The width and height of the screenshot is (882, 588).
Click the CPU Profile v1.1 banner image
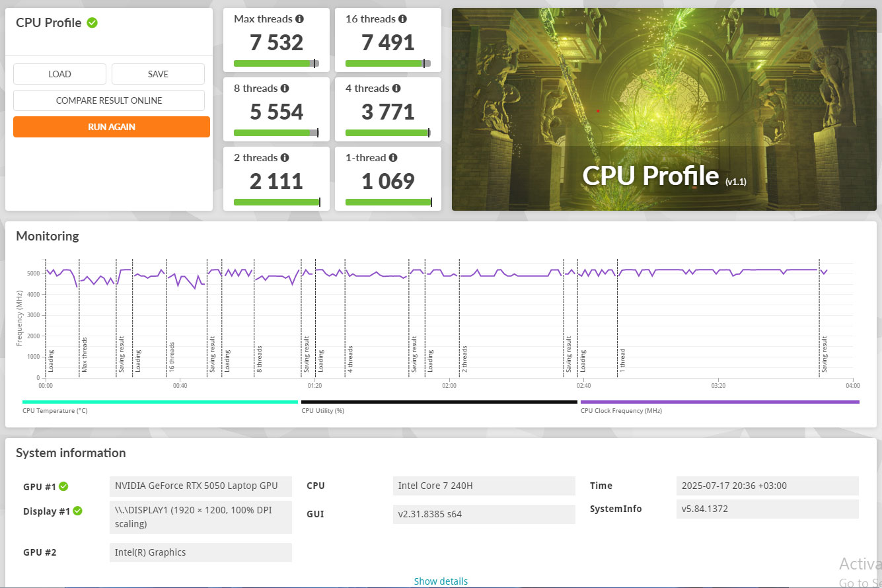pos(664,109)
